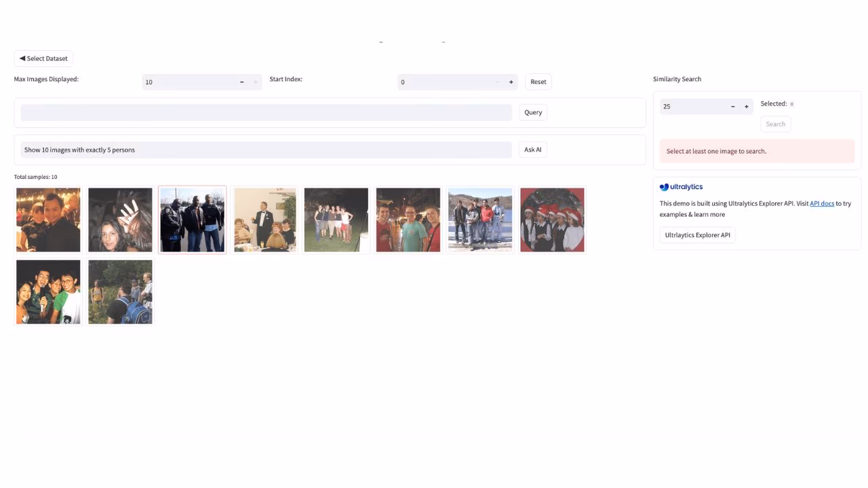Click the Reset button
Screen dimensions: 868x488
tap(538, 81)
